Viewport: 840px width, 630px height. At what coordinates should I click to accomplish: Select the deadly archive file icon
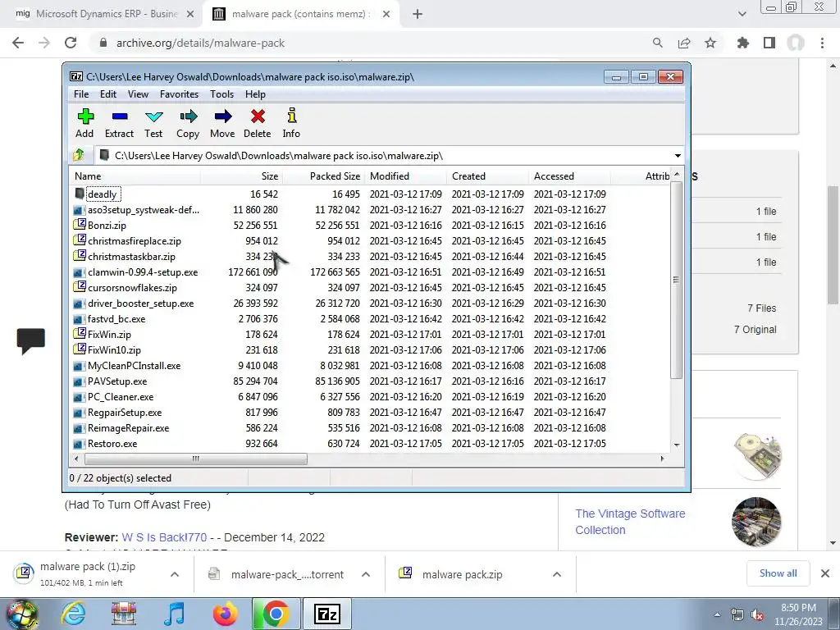[80, 194]
